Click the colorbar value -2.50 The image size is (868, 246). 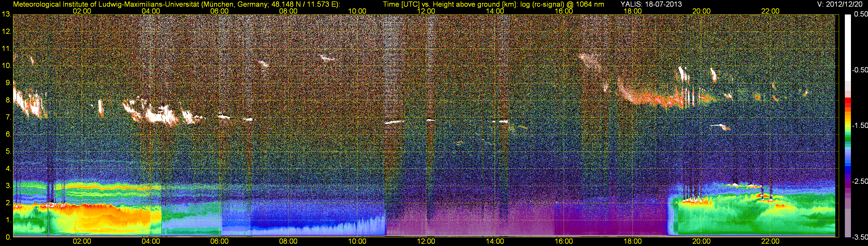[860, 181]
